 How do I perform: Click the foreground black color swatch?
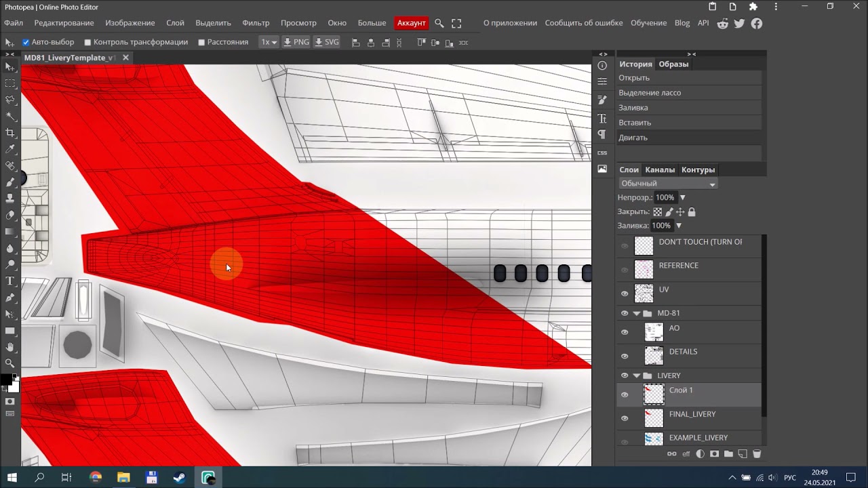pyautogui.click(x=6, y=380)
